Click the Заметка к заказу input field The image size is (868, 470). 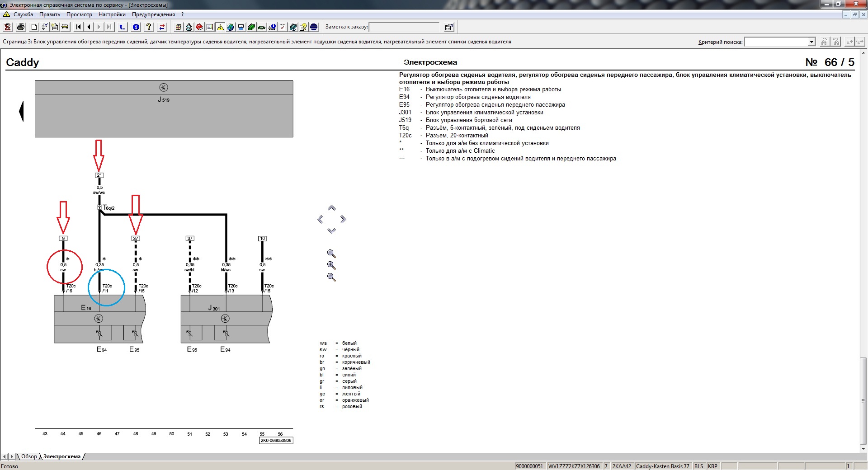[404, 27]
